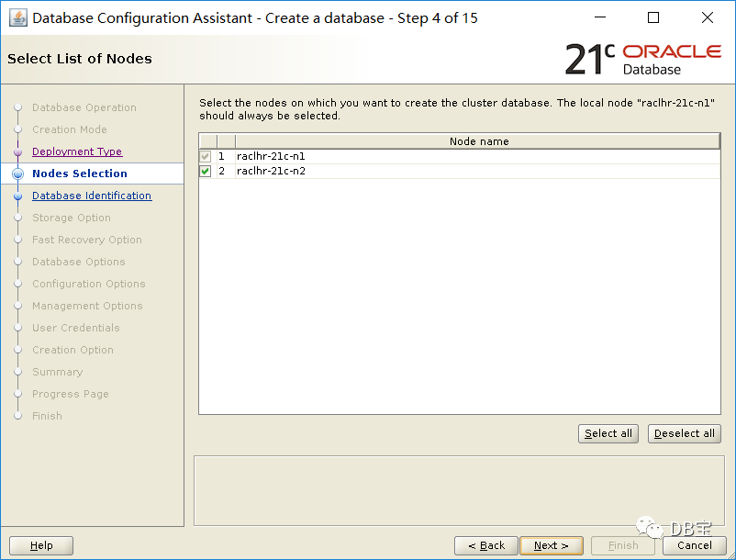This screenshot has width=736, height=560.
Task: Maximize the Database Configuration Assistant window
Action: pos(652,17)
